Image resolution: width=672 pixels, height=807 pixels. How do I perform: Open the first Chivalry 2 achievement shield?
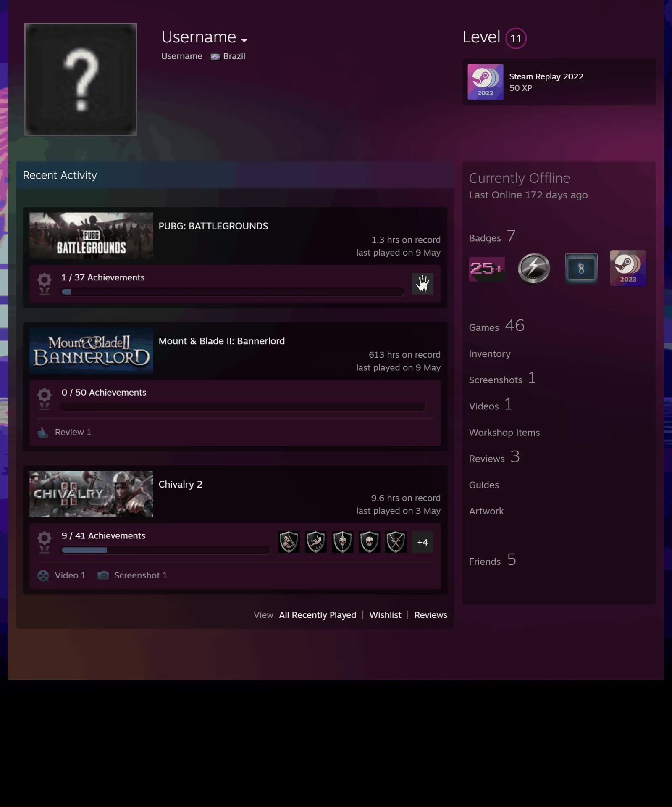[x=289, y=542]
